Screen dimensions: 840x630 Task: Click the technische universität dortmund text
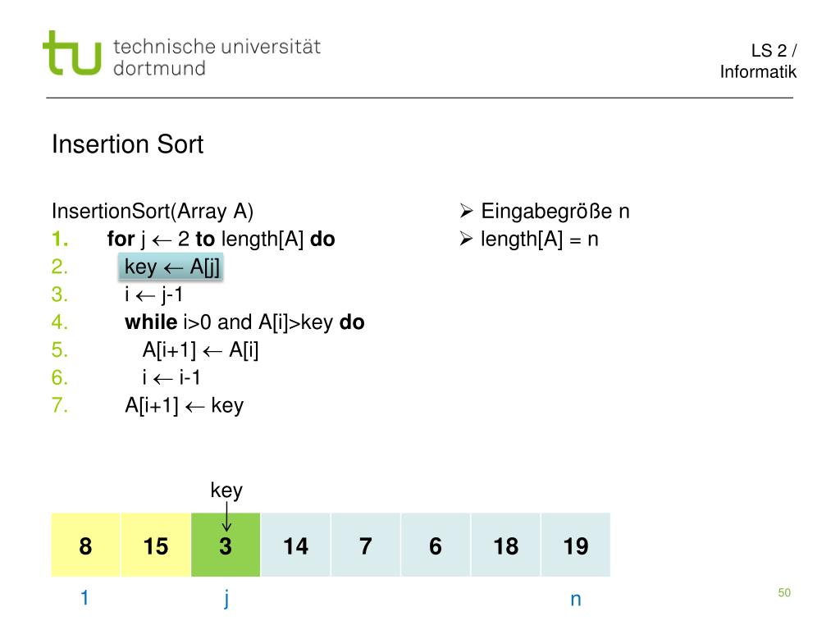tap(217, 57)
